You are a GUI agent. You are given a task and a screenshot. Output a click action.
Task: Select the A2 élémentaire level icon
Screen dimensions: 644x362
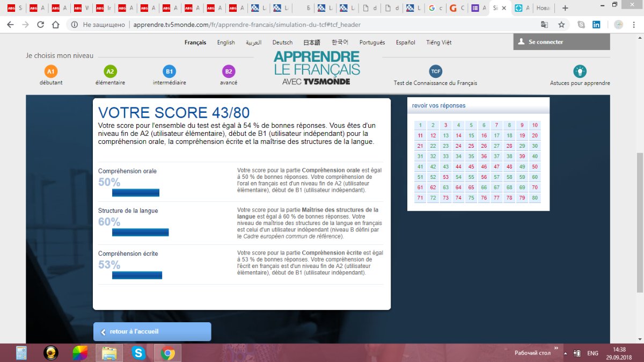110,71
